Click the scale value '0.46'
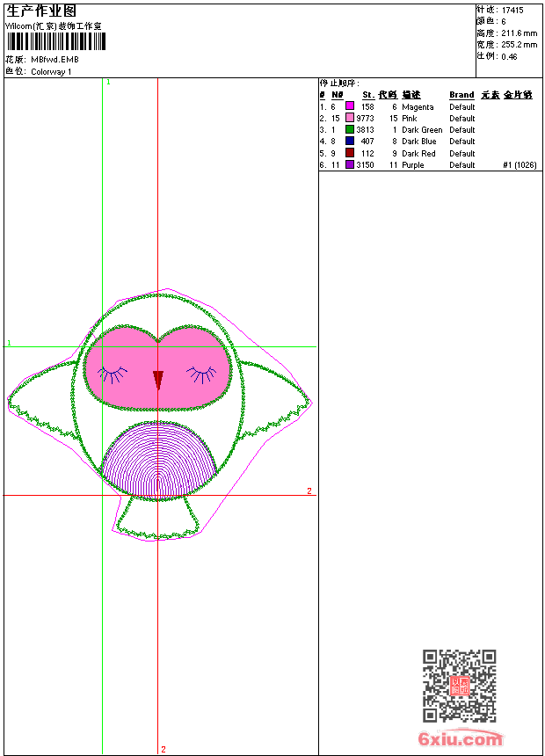 pyautogui.click(x=509, y=57)
